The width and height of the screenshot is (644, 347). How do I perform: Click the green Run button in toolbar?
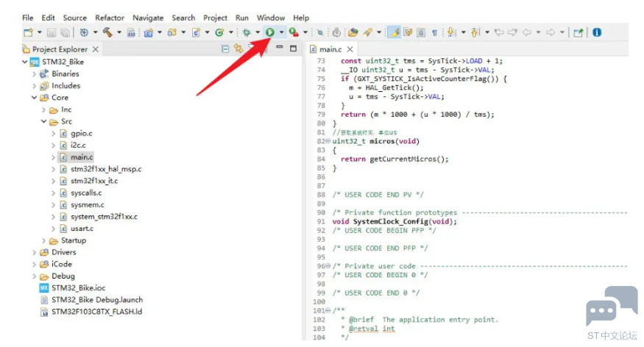tap(270, 32)
